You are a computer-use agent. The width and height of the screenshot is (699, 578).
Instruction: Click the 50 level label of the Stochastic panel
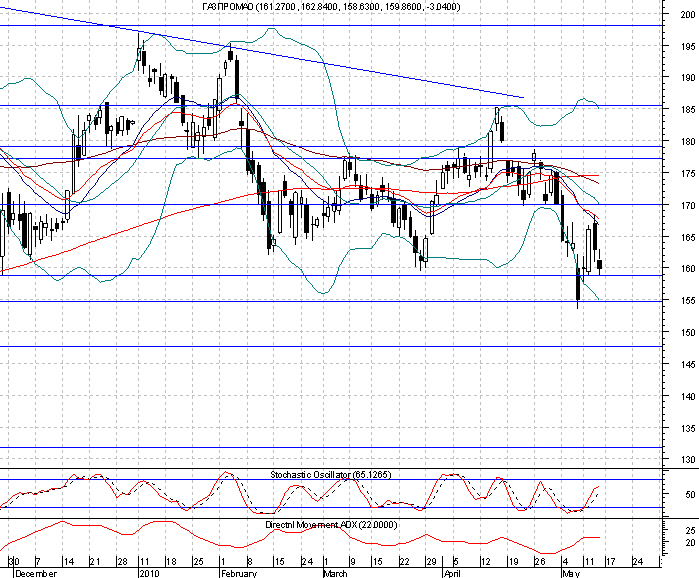click(x=690, y=495)
